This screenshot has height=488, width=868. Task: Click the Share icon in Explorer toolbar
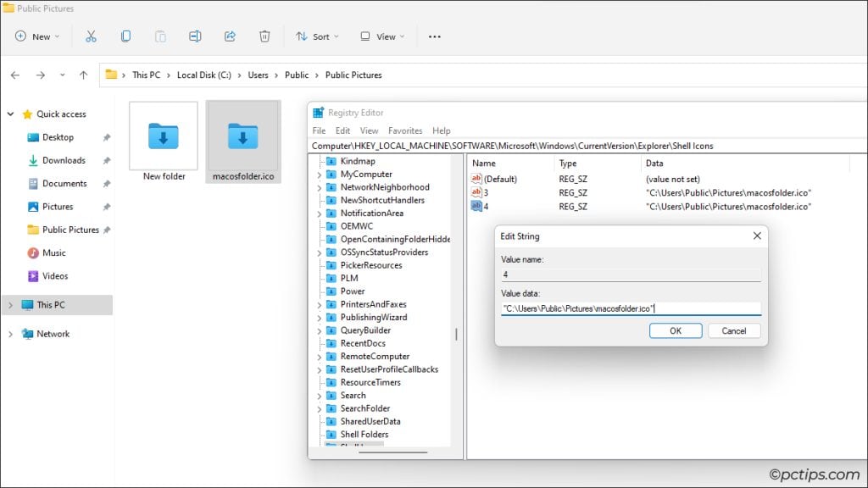229,36
